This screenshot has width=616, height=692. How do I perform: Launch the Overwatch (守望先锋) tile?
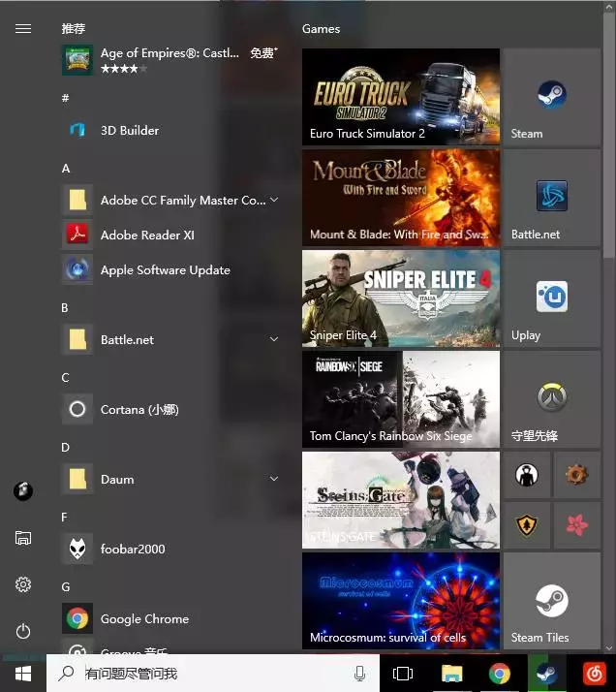click(552, 399)
